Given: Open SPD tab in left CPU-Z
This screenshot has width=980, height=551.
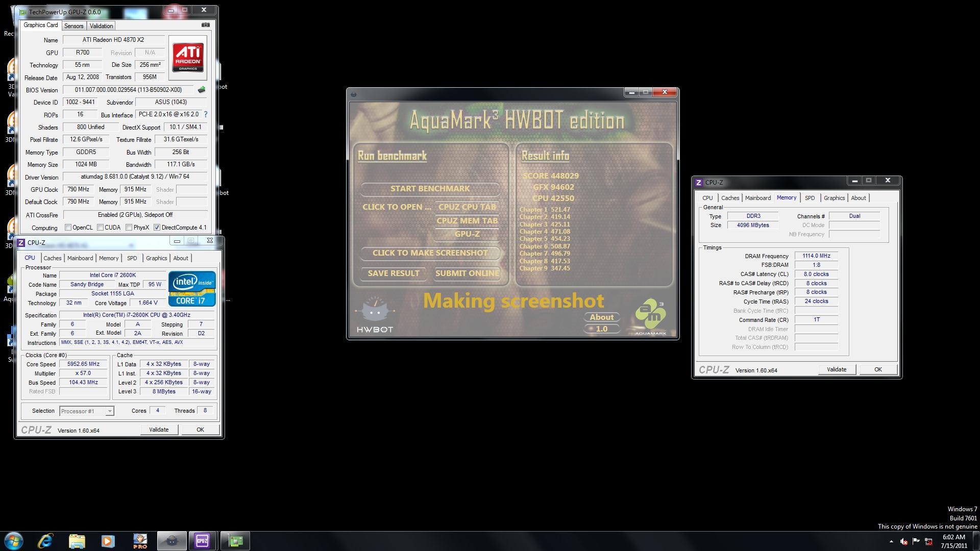Looking at the screenshot, I should coord(132,258).
